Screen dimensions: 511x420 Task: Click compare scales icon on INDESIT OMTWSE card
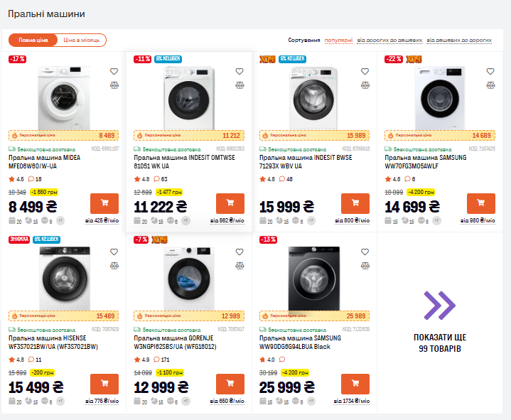(239, 85)
